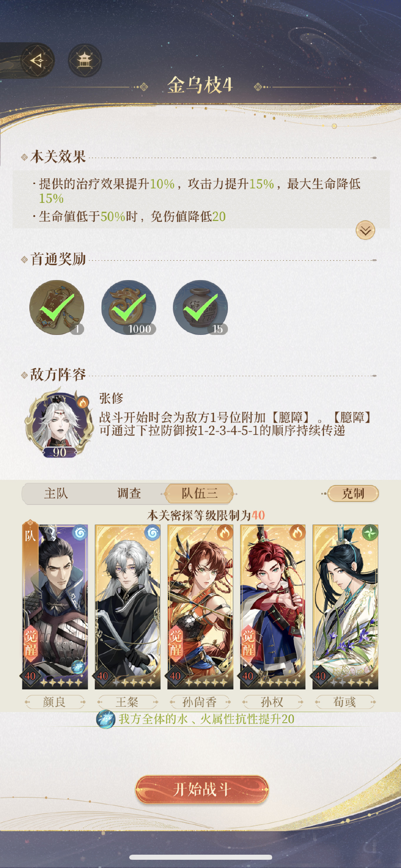
Task: Start the battle with 开始战斗
Action: click(202, 789)
